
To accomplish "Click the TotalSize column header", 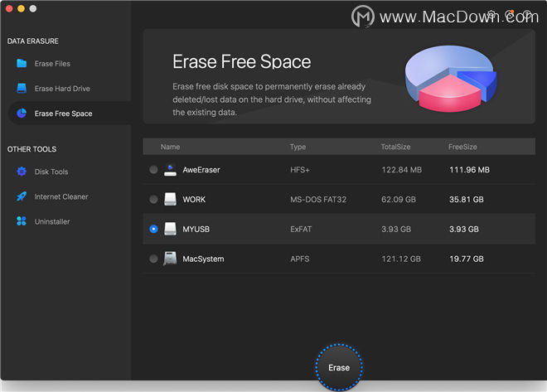I will coord(395,147).
